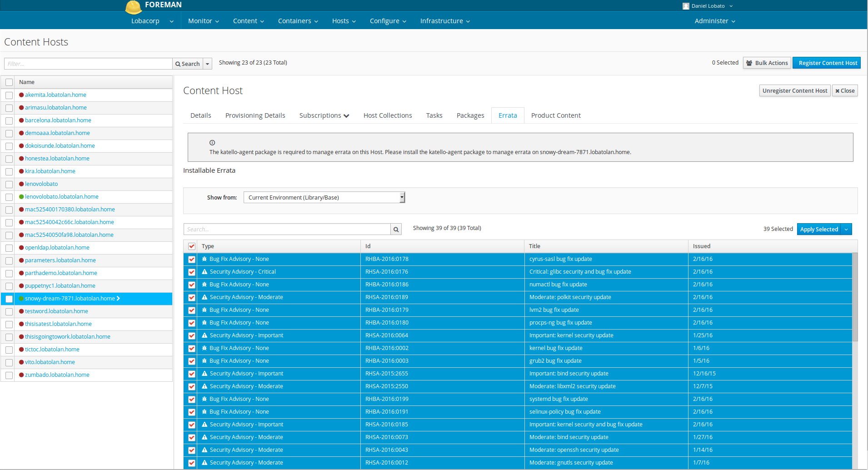Click warning icon for Security Advisory - Critical
Viewport: 868px width, 470px height.
point(205,272)
